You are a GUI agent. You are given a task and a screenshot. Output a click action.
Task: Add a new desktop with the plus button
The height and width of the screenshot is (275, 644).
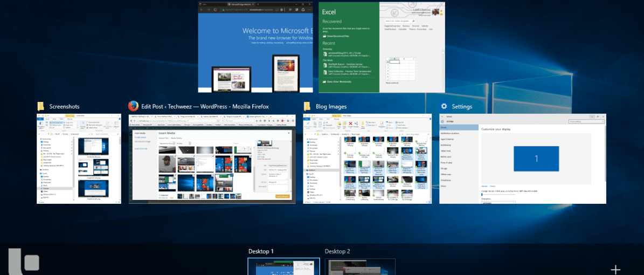[615, 270]
